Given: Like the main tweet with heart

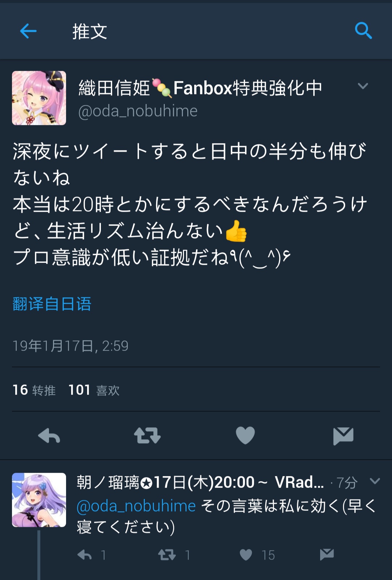Looking at the screenshot, I should point(245,435).
